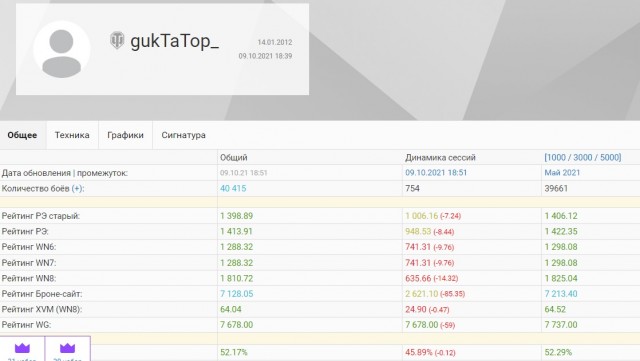Open the first purple crown medal
The image size is (640, 361).
(x=22, y=349)
